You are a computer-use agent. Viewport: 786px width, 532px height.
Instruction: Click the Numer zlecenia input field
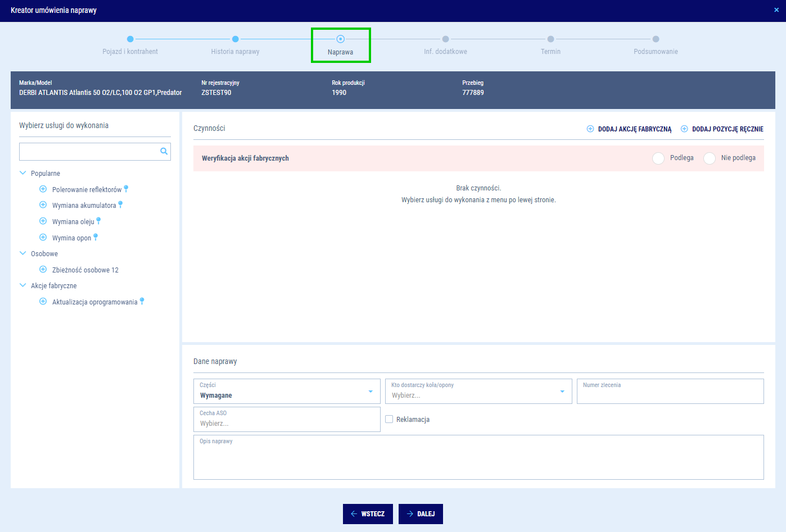click(670, 393)
